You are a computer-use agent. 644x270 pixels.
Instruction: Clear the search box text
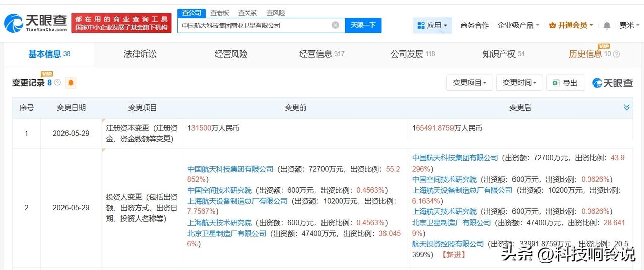(335, 25)
